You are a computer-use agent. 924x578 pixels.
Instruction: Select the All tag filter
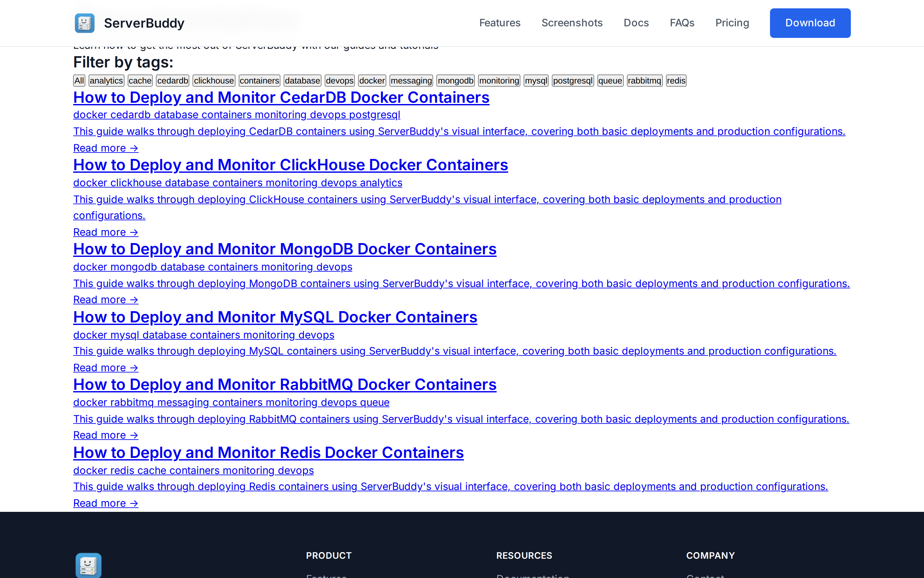[x=79, y=81]
